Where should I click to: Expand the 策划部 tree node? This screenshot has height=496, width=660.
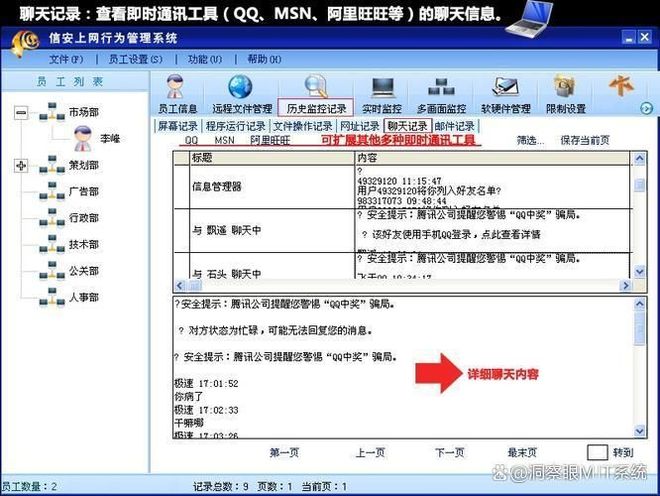21,165
